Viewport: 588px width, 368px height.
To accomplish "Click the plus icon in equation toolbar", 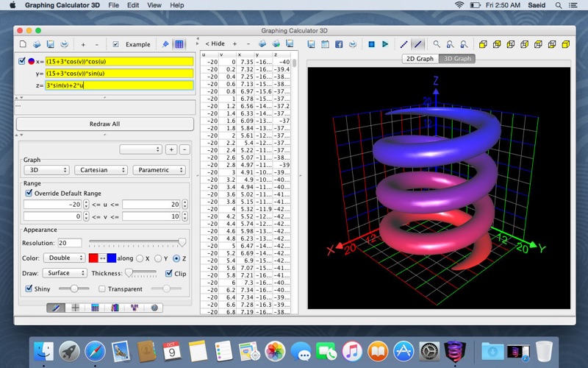I will (x=83, y=44).
